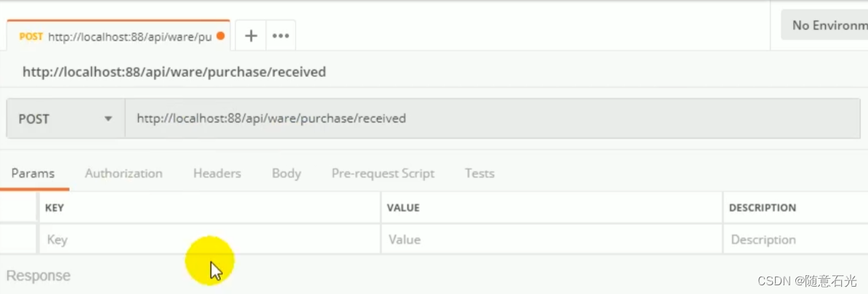This screenshot has width=868, height=294.
Task: Open the No Environment selector
Action: (x=824, y=25)
